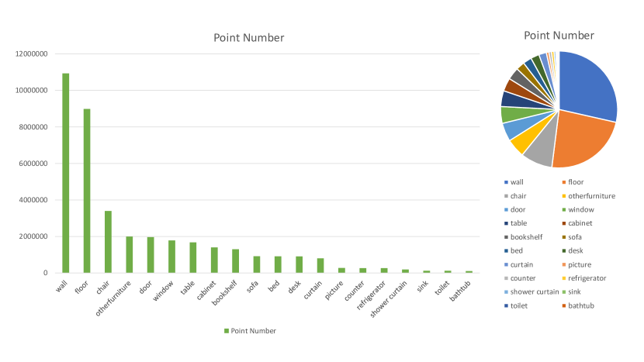
Task: Click the floor legend color swatch
Action: [563, 182]
